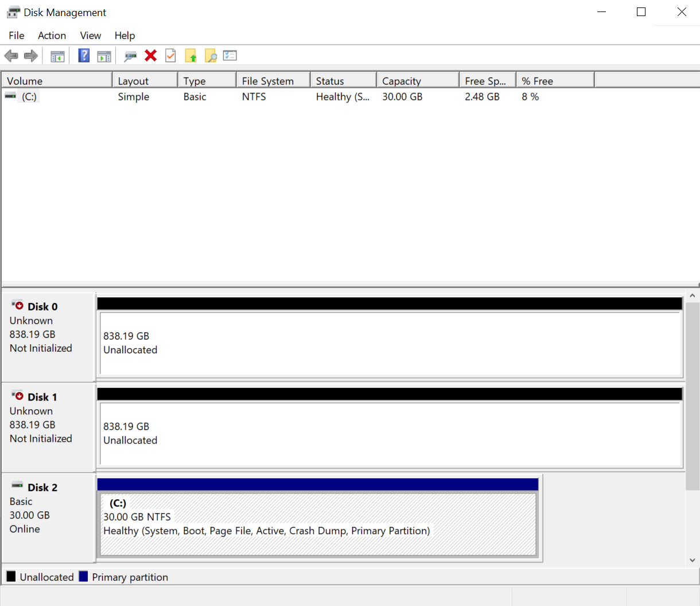Open the View menu
Image resolution: width=700 pixels, height=606 pixels.
91,36
